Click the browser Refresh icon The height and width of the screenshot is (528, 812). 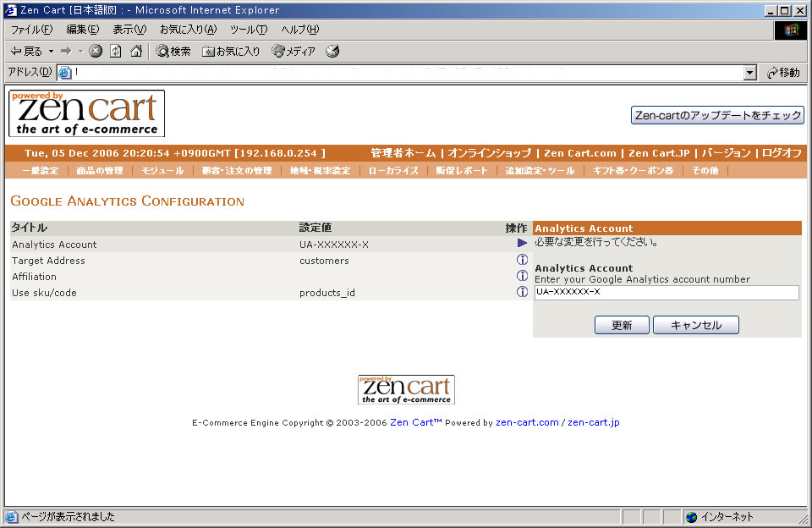[116, 52]
